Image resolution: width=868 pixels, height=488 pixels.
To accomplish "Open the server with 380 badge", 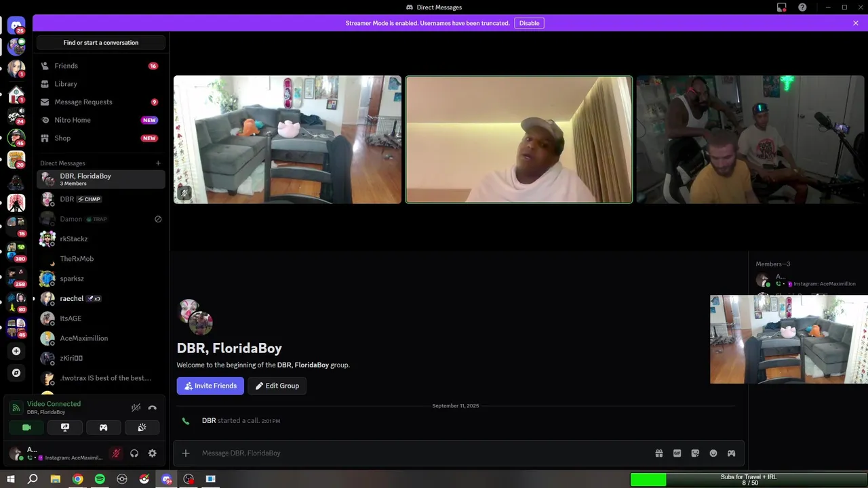I will [16, 252].
